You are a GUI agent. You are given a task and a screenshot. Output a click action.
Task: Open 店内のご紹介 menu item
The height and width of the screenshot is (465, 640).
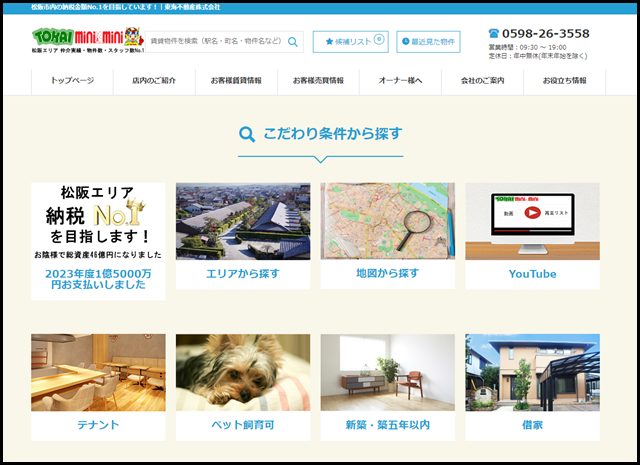154,81
